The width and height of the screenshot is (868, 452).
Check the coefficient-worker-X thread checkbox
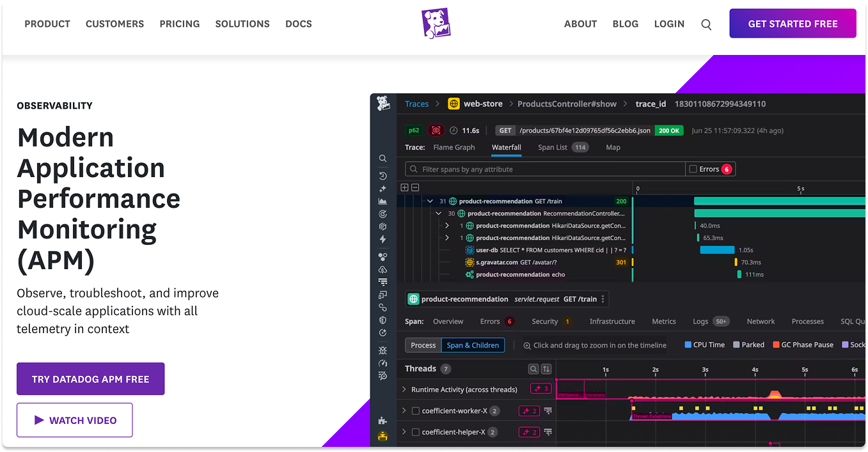point(416,411)
